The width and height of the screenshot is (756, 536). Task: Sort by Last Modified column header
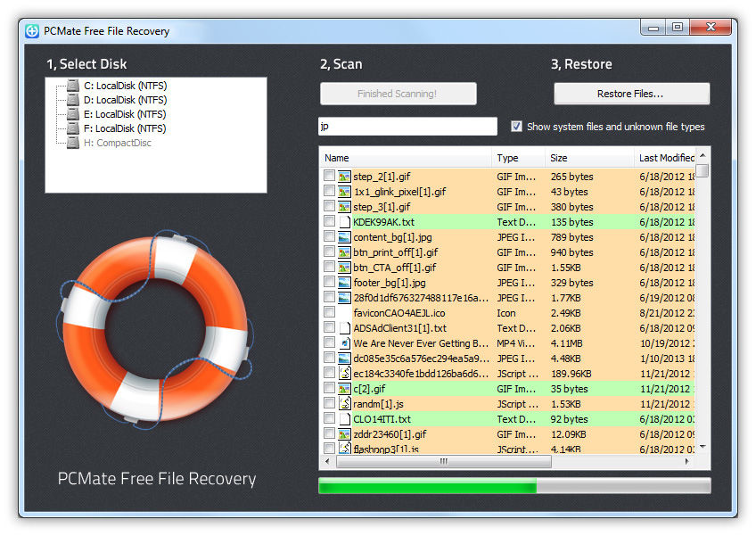point(665,158)
